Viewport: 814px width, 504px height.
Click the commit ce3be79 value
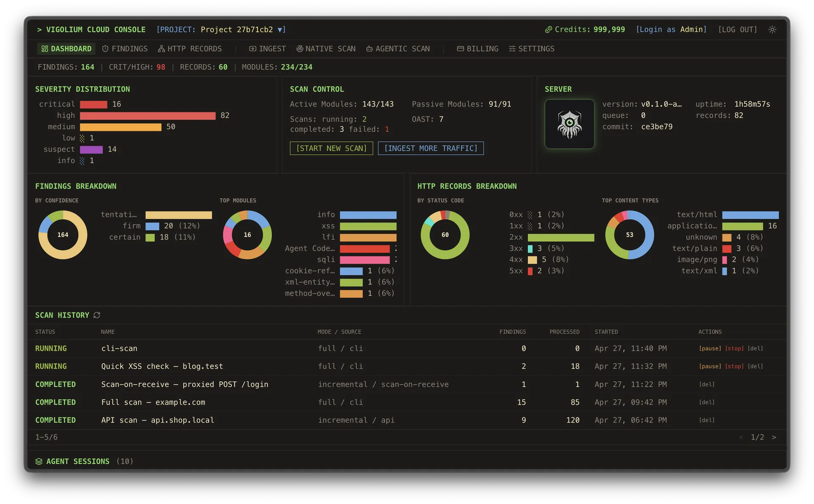tap(657, 127)
